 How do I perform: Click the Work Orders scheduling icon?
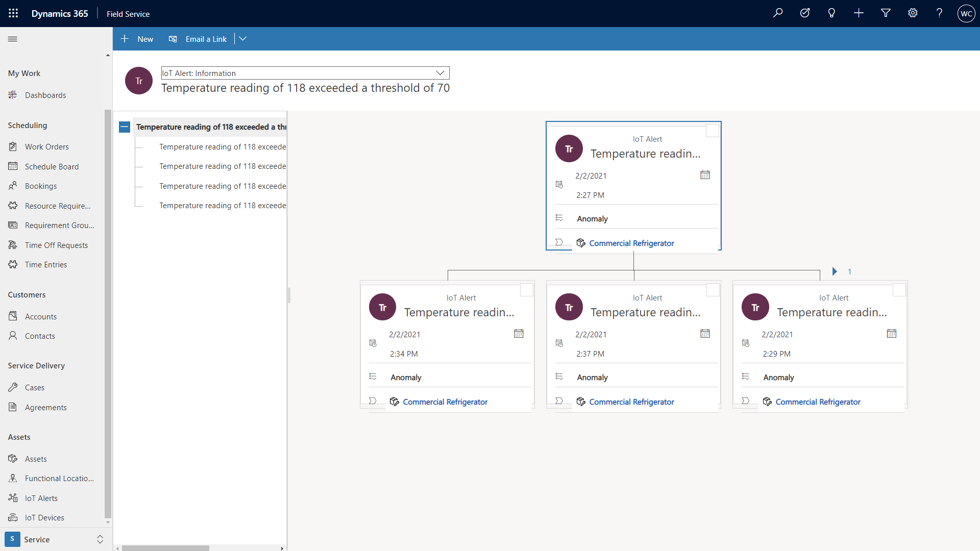click(13, 146)
